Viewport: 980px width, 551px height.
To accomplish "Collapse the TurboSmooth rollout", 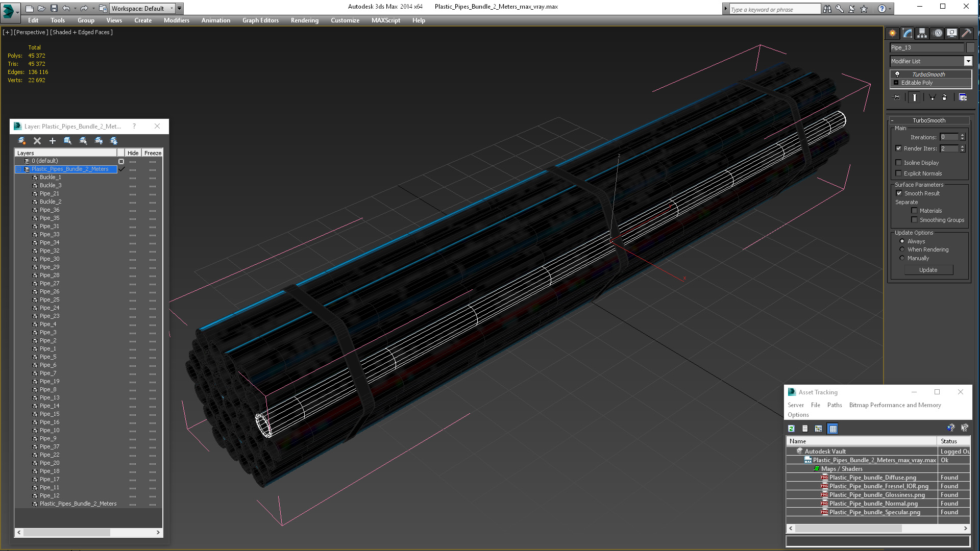I will pyautogui.click(x=892, y=121).
